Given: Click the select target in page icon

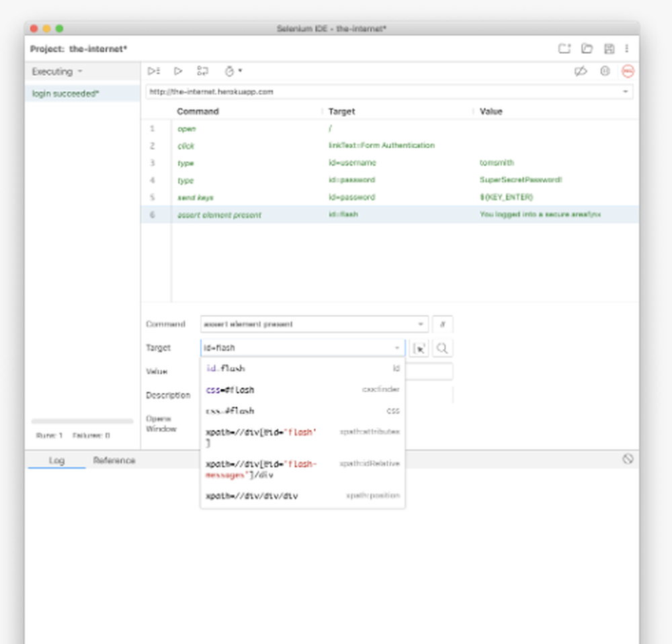Looking at the screenshot, I should pos(419,348).
